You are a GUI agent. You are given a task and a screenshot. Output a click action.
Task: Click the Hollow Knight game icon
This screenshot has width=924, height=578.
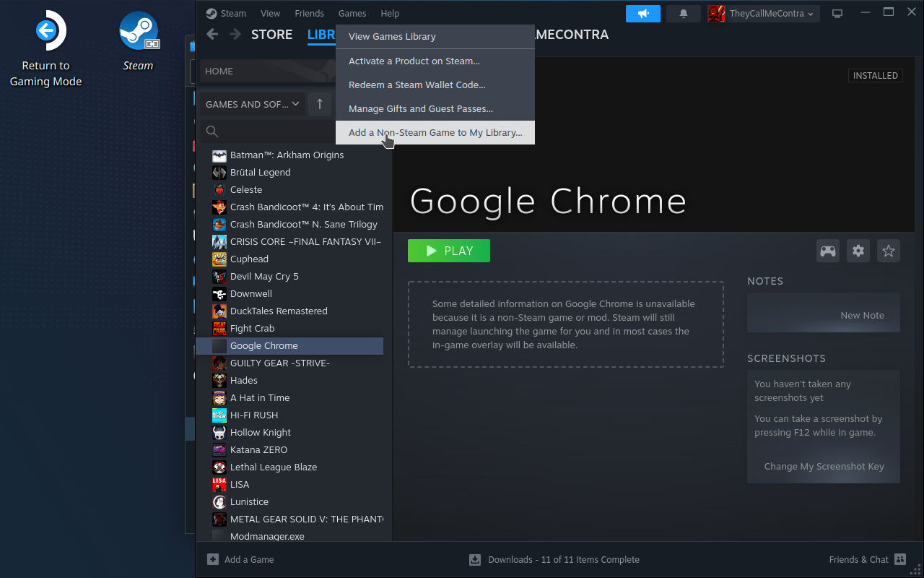(219, 432)
